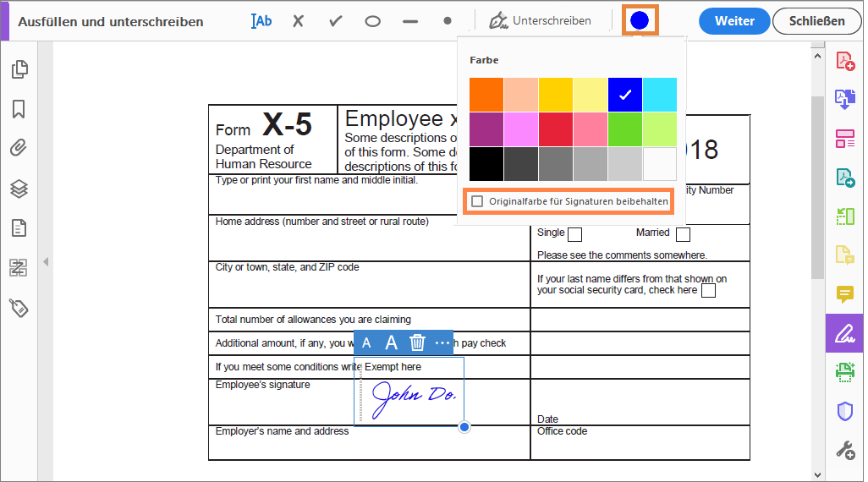The height and width of the screenshot is (482, 868).
Task: Click the John Do signature
Action: click(x=414, y=398)
